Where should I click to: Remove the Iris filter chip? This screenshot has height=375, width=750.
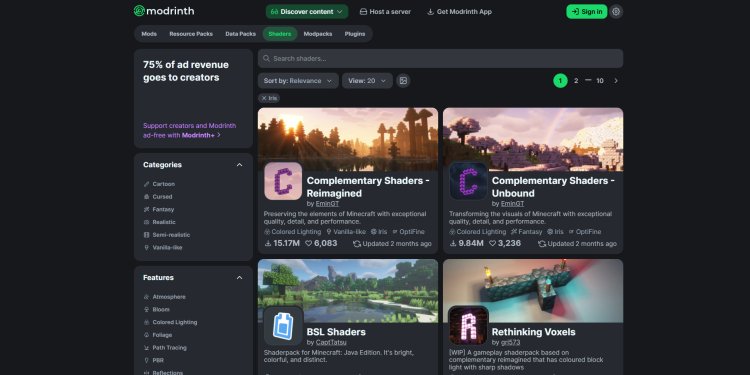[269, 98]
